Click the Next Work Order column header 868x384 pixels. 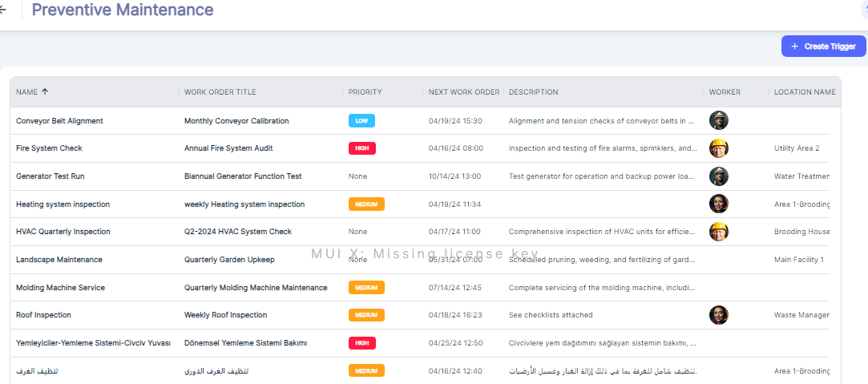[x=463, y=92]
